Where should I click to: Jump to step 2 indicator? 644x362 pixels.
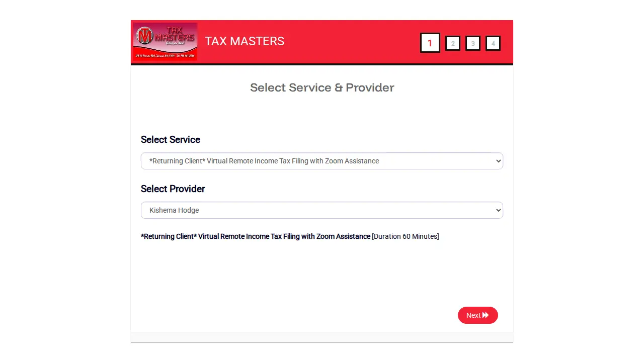click(x=453, y=44)
